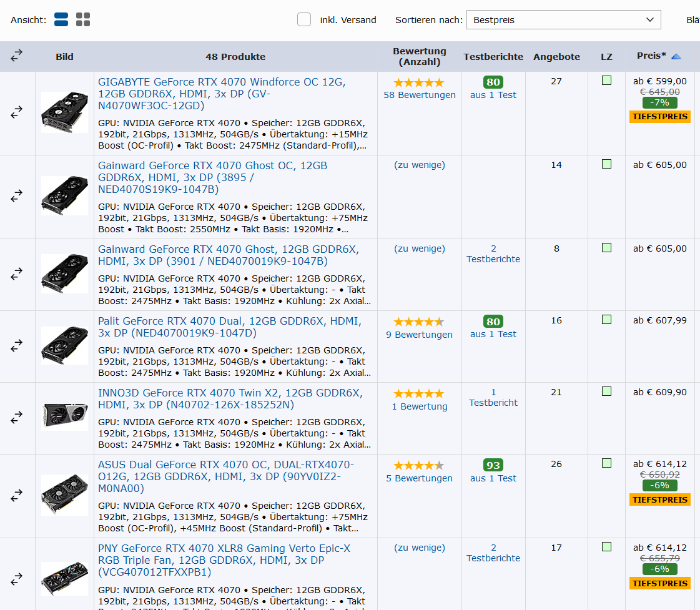Compare the Gainward Ghost OC product
The height and width of the screenshot is (610, 700).
click(16, 196)
